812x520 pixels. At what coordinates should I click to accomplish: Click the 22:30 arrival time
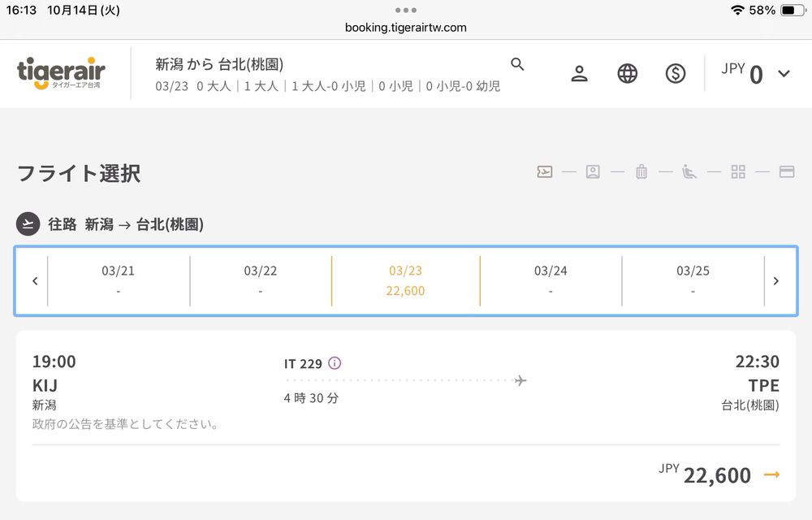[757, 362]
